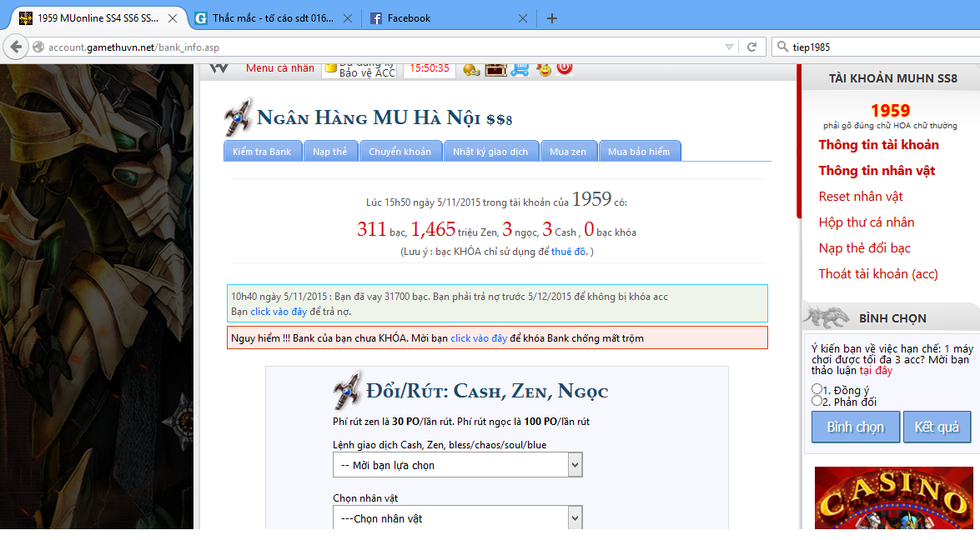The width and height of the screenshot is (980, 540).
Task: Click the dragon icon near Bình Chọn
Action: tap(827, 317)
